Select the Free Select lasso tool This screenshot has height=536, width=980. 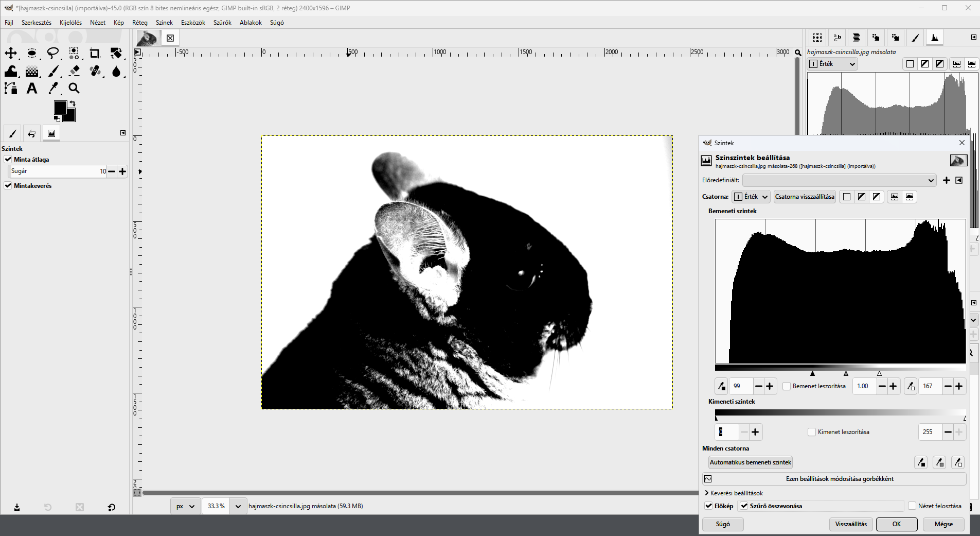53,53
